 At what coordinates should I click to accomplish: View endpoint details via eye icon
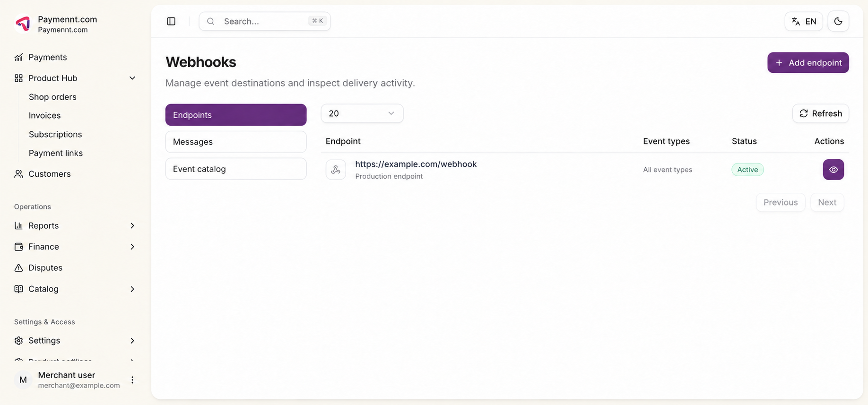click(833, 170)
